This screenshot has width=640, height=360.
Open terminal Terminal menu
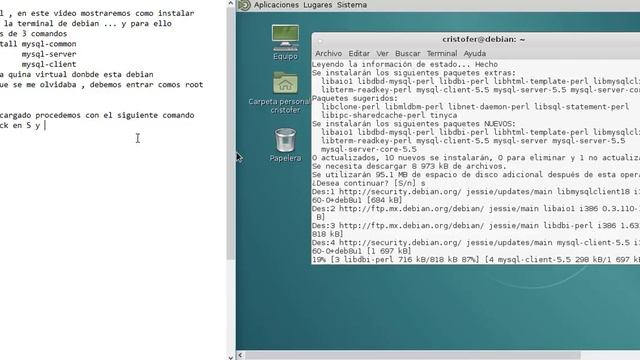442,53
